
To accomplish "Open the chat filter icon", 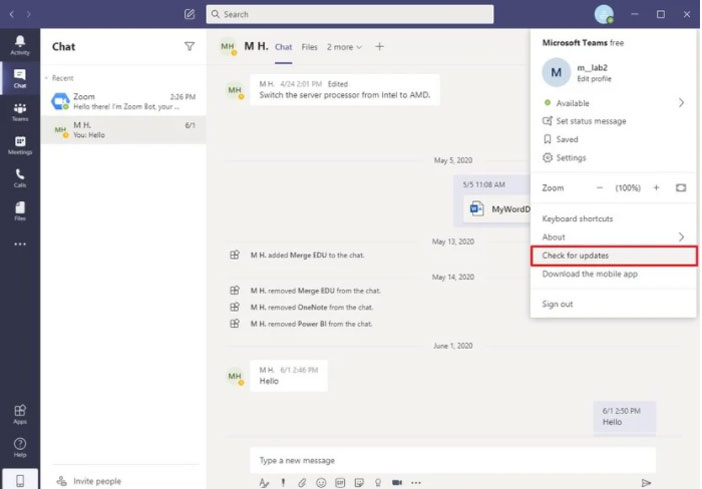I will click(x=190, y=46).
